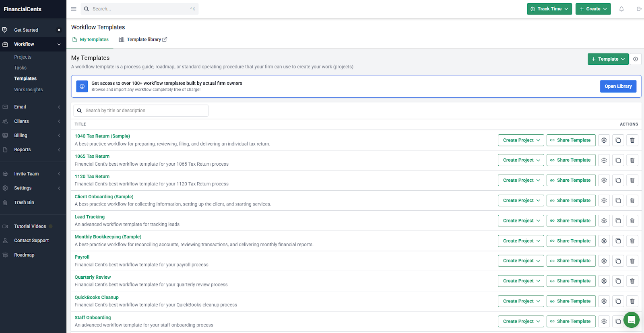Click the global Search field
The height and width of the screenshot is (333, 644).
139,9
